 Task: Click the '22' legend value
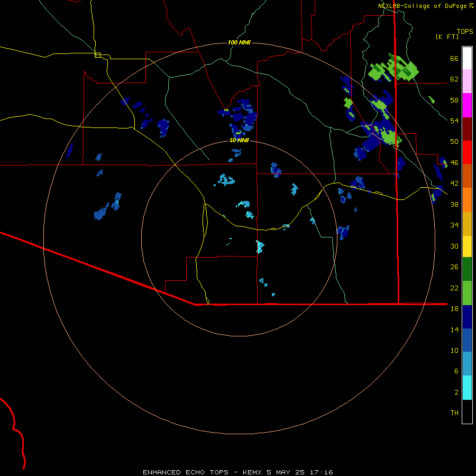pos(454,288)
